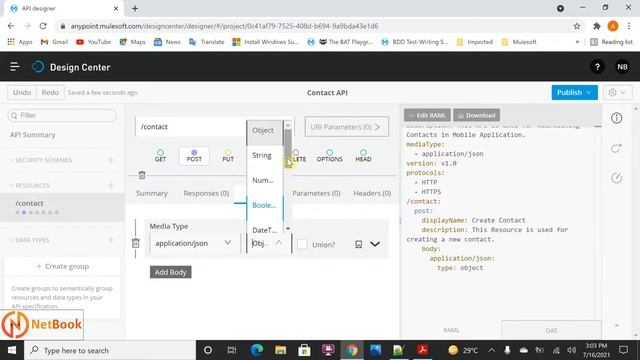Choose String in the type list
The image size is (640, 360).
[x=264, y=156]
